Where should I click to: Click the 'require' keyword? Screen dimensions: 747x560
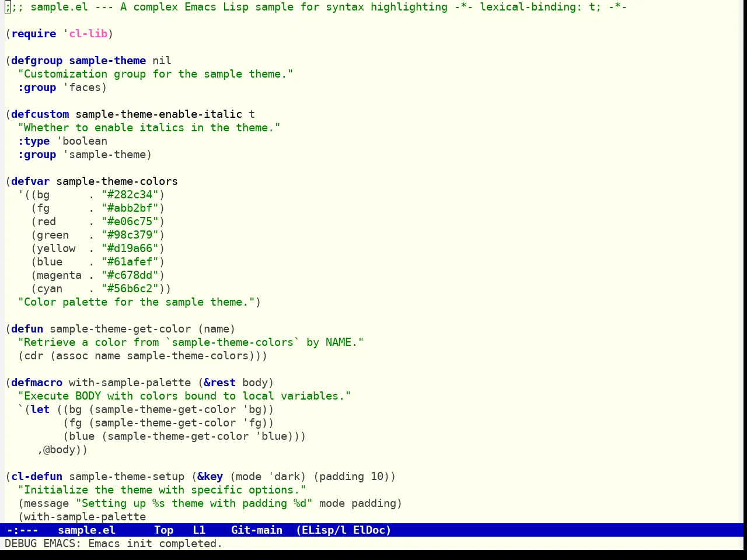pyautogui.click(x=34, y=34)
